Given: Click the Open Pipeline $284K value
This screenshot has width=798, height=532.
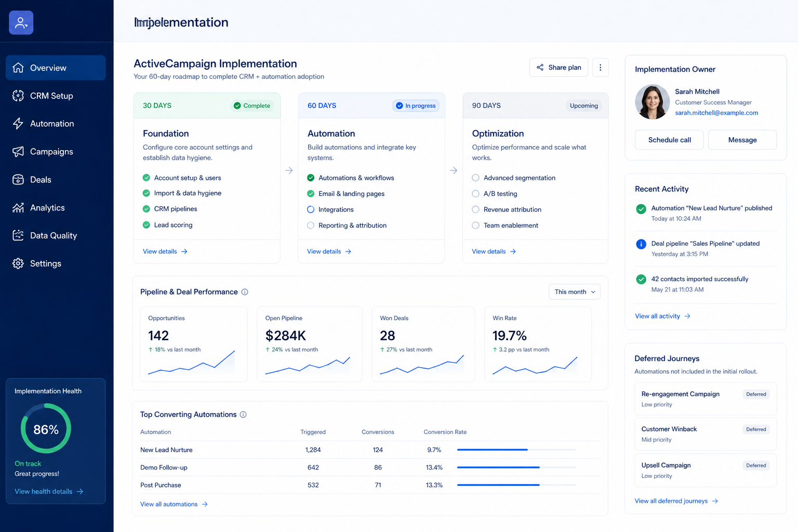Looking at the screenshot, I should pos(286,336).
